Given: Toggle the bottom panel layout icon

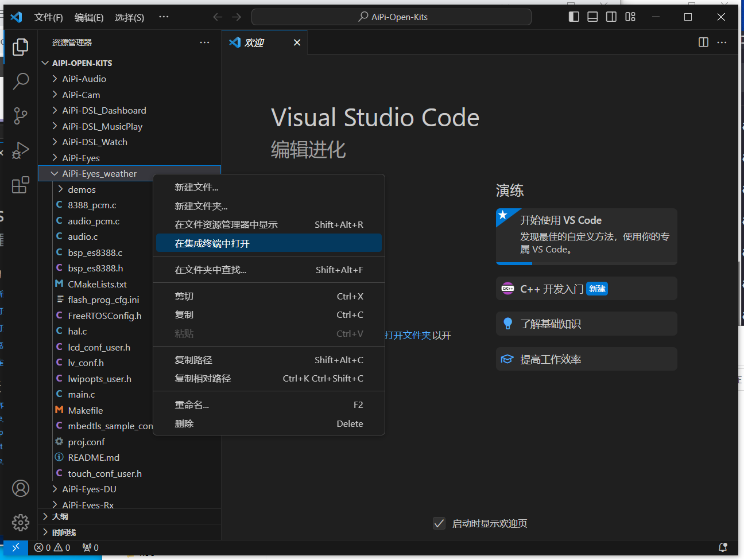Looking at the screenshot, I should 593,17.
